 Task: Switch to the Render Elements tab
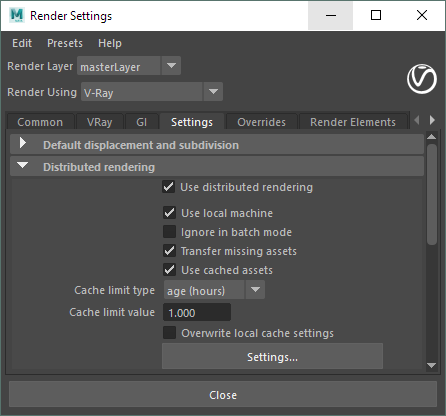[x=353, y=122]
